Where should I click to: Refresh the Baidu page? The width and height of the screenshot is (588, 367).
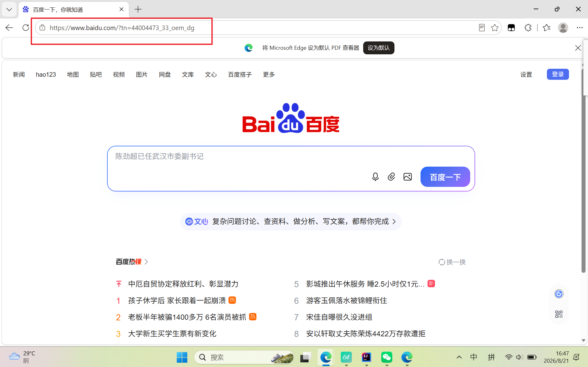(x=26, y=28)
